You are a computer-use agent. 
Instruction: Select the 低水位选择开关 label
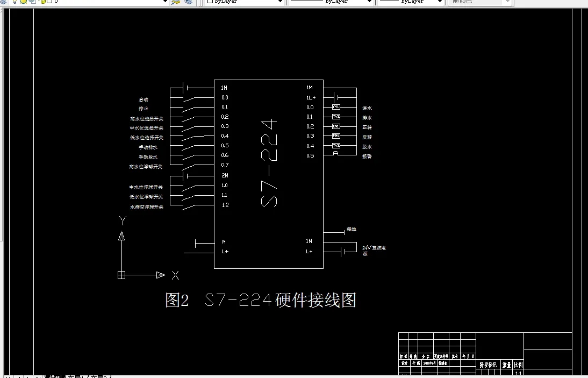[x=147, y=138]
